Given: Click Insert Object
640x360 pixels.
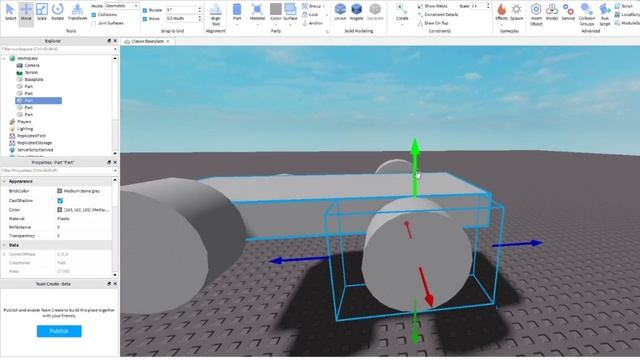Looking at the screenshot, I should tap(536, 14).
